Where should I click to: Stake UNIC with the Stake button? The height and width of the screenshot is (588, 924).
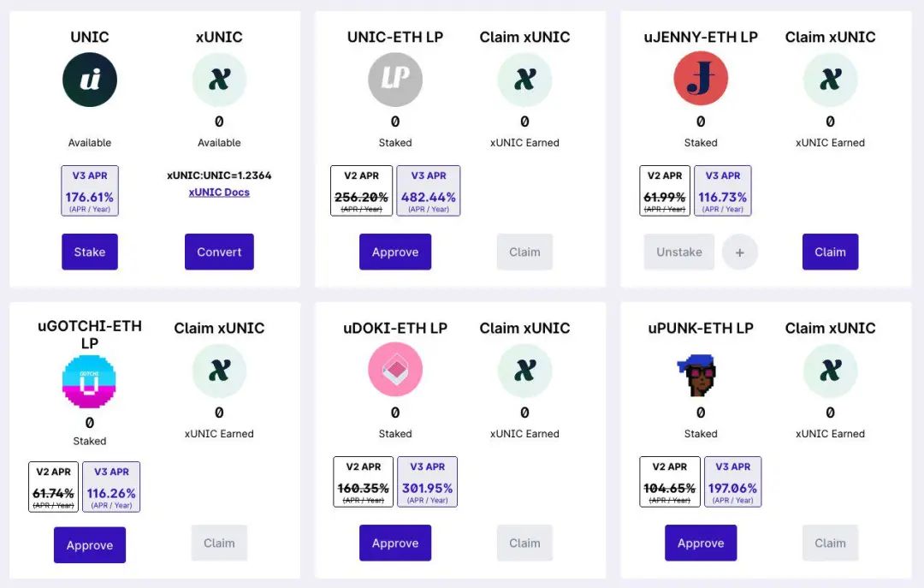pyautogui.click(x=90, y=252)
